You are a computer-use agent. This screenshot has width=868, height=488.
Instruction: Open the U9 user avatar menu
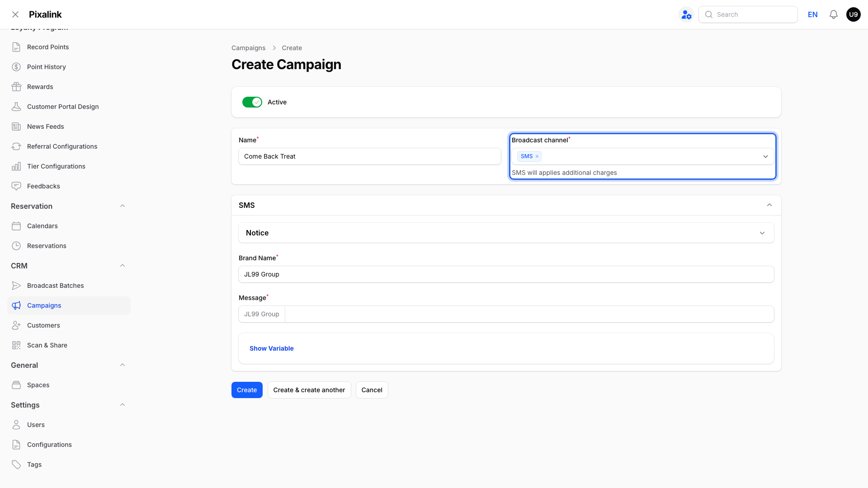854,14
